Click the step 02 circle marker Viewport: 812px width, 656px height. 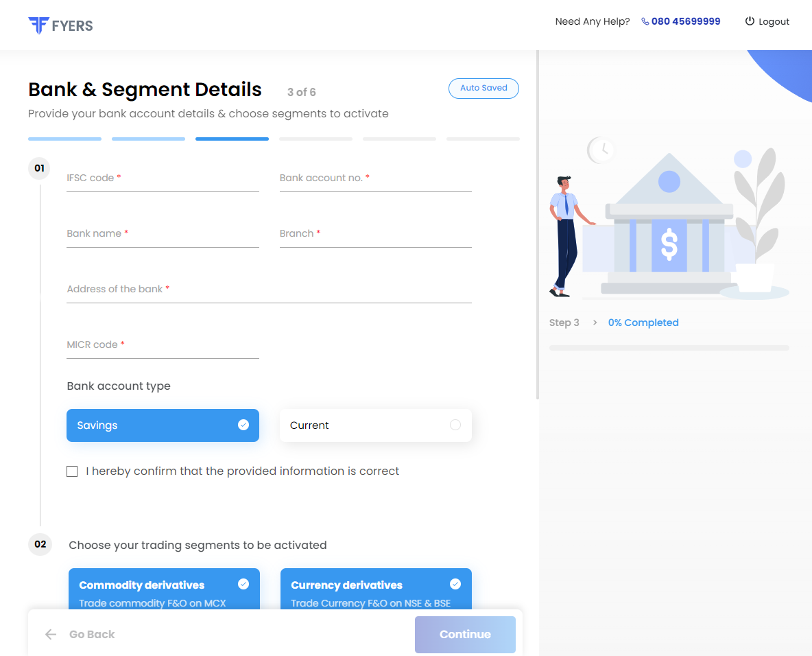40,545
